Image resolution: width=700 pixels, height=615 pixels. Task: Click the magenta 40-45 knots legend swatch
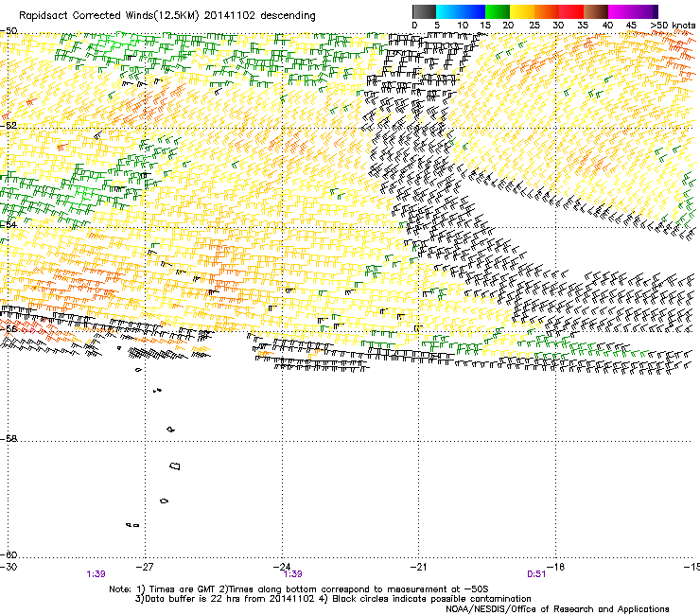pos(621,11)
